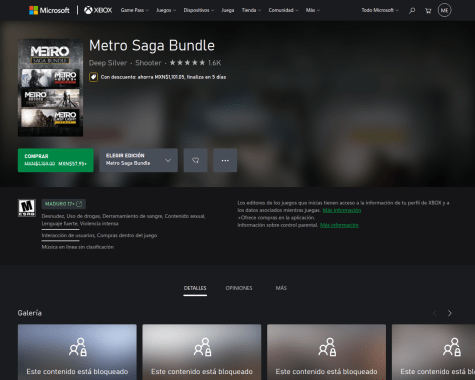Expand the Dispositivos menu
Image resolution: width=475 pixels, height=380 pixels.
pos(199,10)
